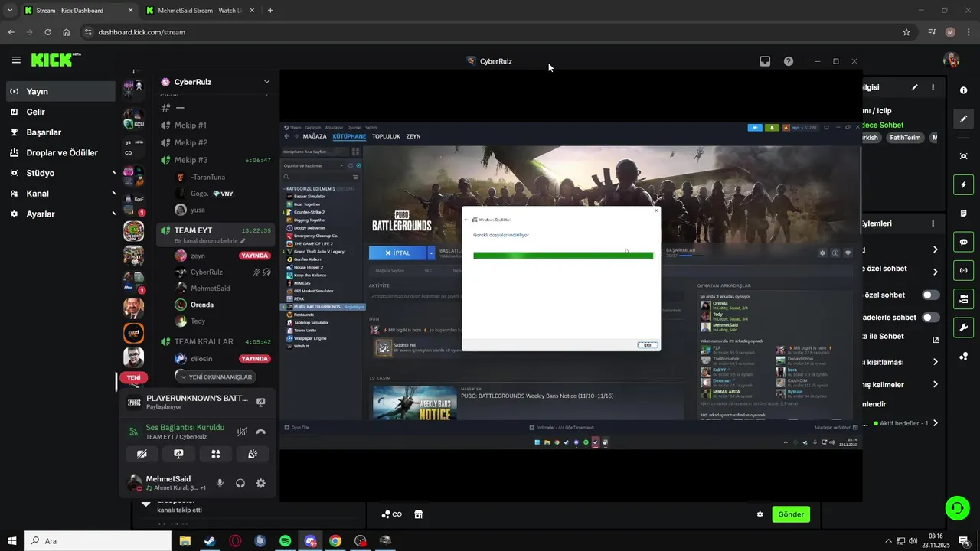Expand the Ayarlar sidebar section
The image size is (980, 551).
(114, 214)
